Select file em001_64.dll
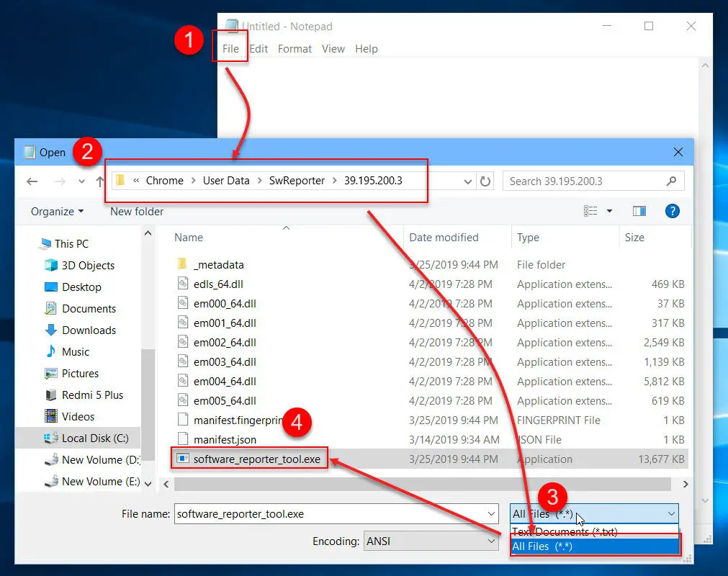The width and height of the screenshot is (728, 576). pos(225,323)
